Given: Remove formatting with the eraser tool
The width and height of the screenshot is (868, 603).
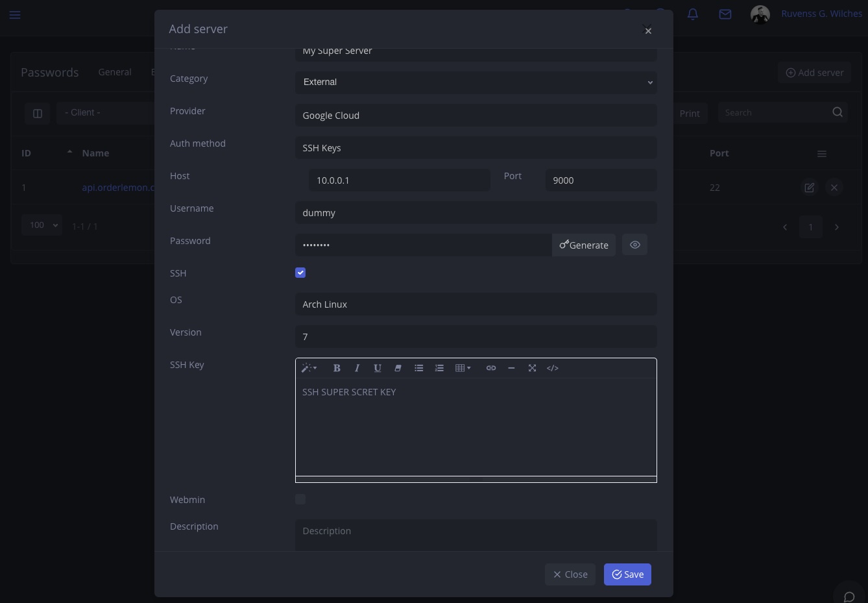Looking at the screenshot, I should click(x=398, y=368).
